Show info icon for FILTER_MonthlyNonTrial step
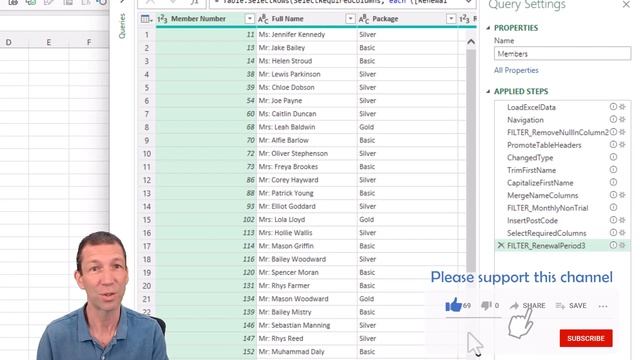The height and width of the screenshot is (360, 640). point(613,208)
